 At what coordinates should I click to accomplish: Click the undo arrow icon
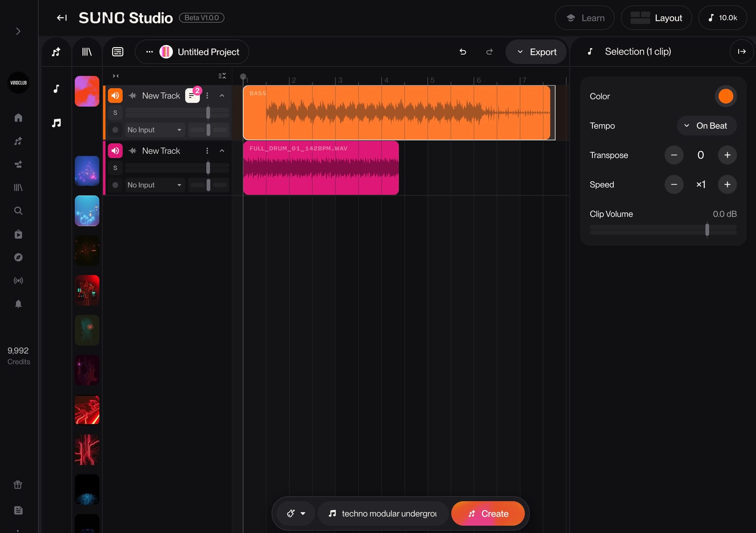coord(463,52)
